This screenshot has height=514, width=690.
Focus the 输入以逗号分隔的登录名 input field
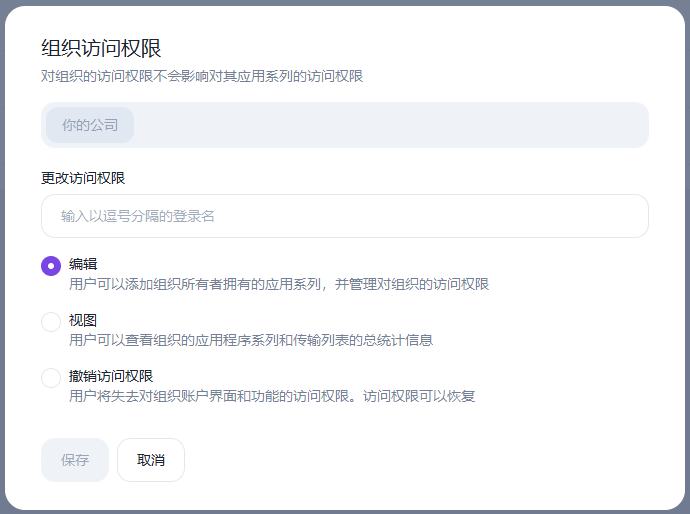click(x=345, y=216)
